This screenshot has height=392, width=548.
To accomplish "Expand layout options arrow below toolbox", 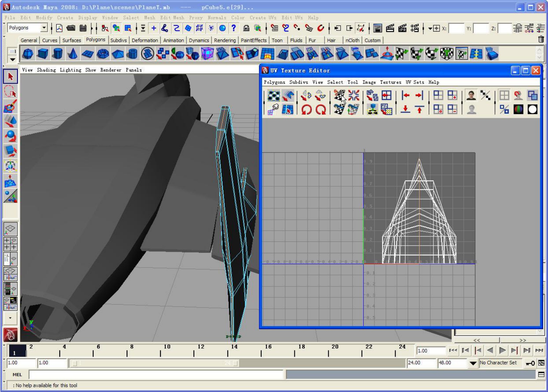I will click(10, 318).
